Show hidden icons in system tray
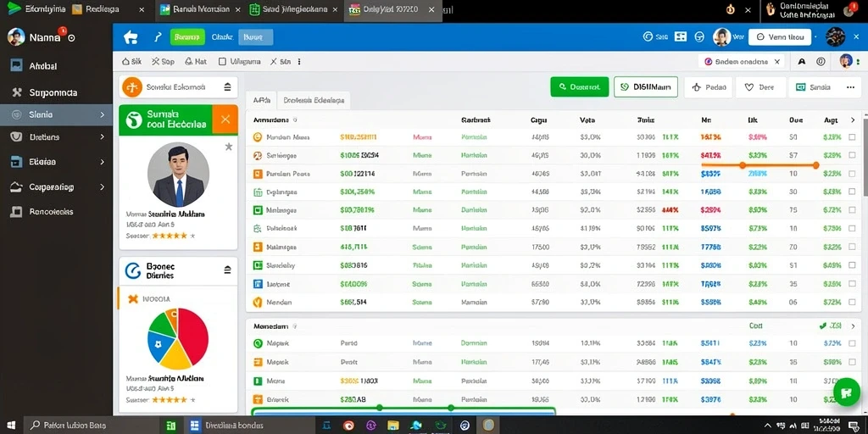 767,426
